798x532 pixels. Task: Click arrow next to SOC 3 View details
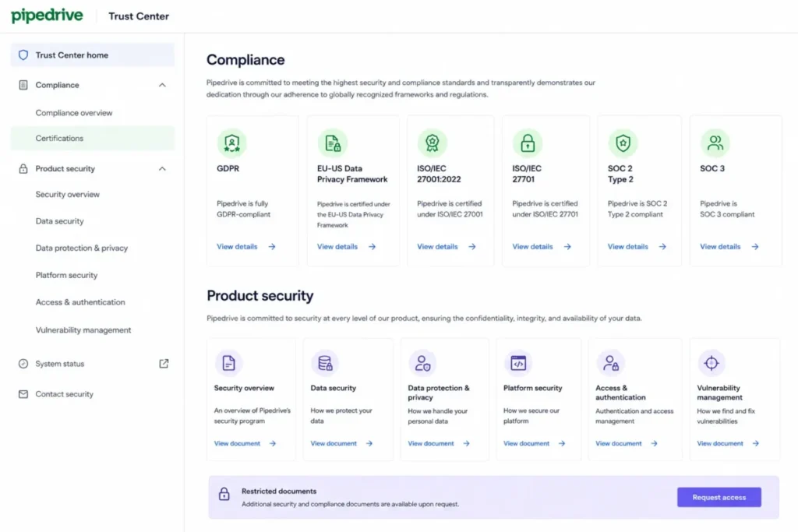coord(754,247)
